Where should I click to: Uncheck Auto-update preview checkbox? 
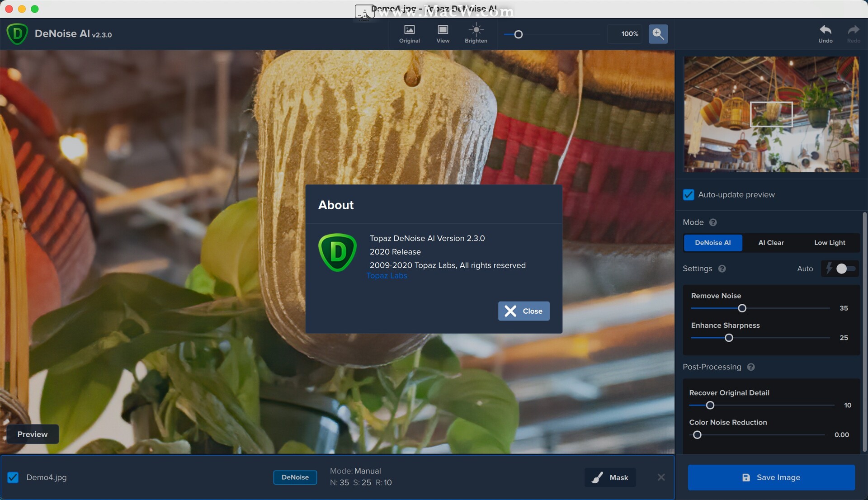pos(688,195)
